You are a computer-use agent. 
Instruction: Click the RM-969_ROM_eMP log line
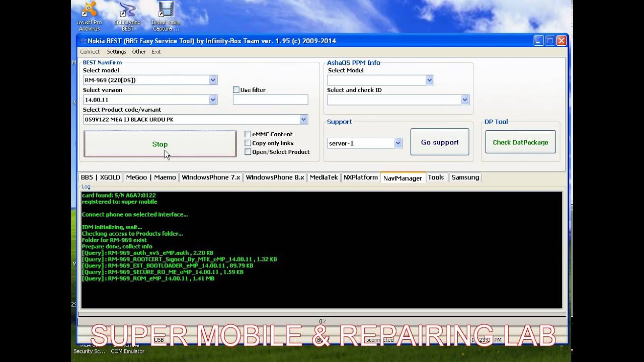(148, 279)
